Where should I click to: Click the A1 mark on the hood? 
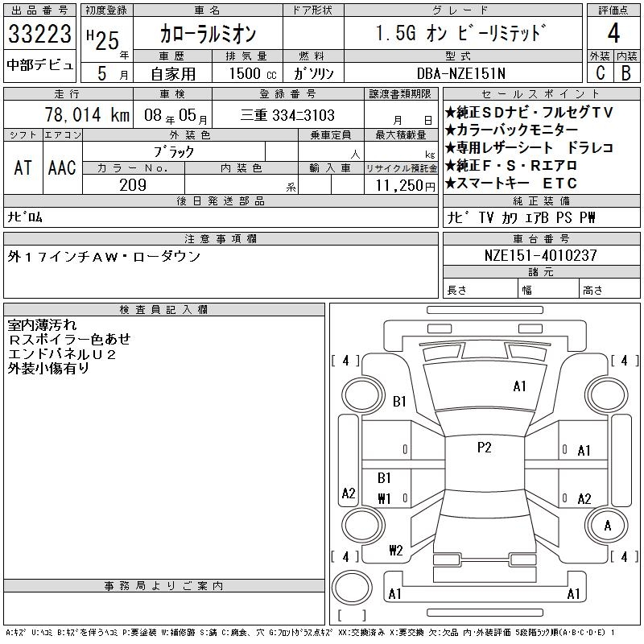click(x=519, y=386)
